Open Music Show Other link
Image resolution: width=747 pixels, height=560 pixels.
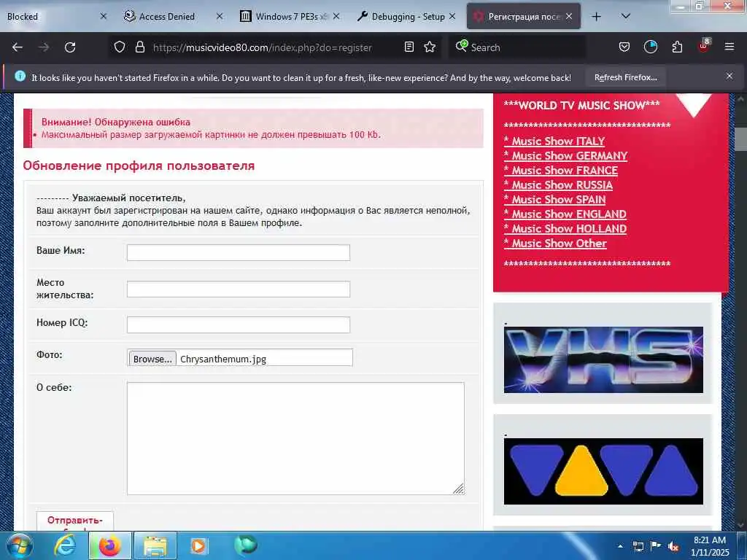pyautogui.click(x=555, y=244)
